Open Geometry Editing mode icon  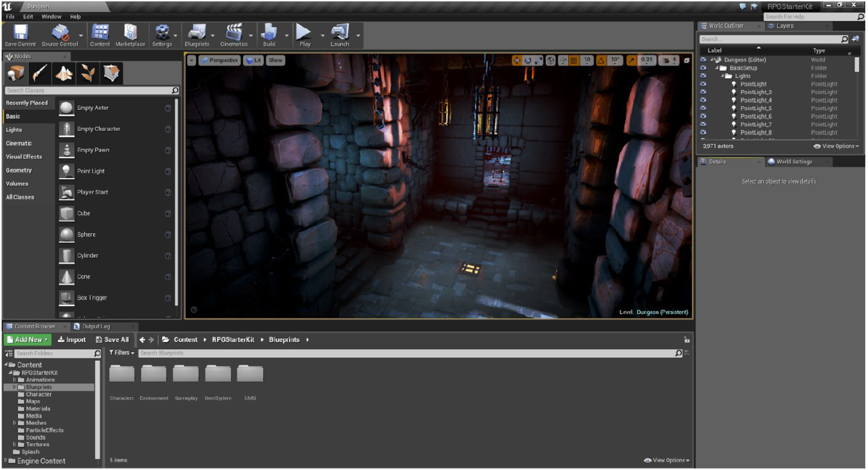coord(112,73)
